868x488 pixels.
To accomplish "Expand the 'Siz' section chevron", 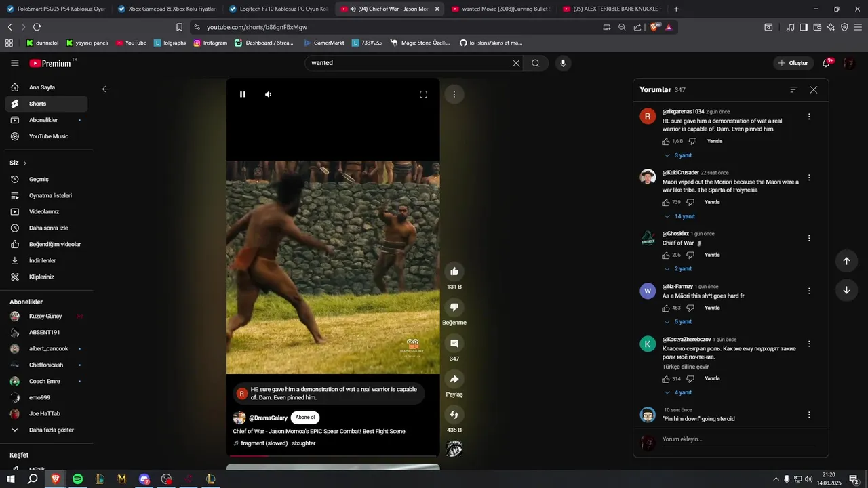I will (25, 163).
